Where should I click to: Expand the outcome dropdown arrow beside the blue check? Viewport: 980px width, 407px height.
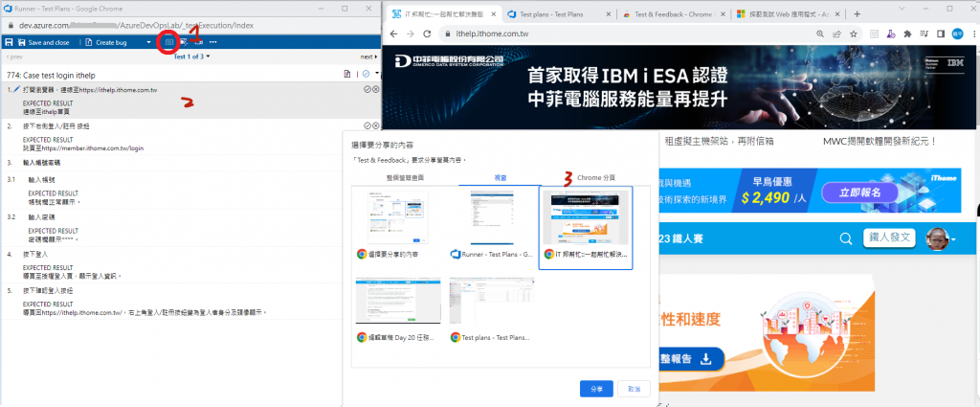376,75
